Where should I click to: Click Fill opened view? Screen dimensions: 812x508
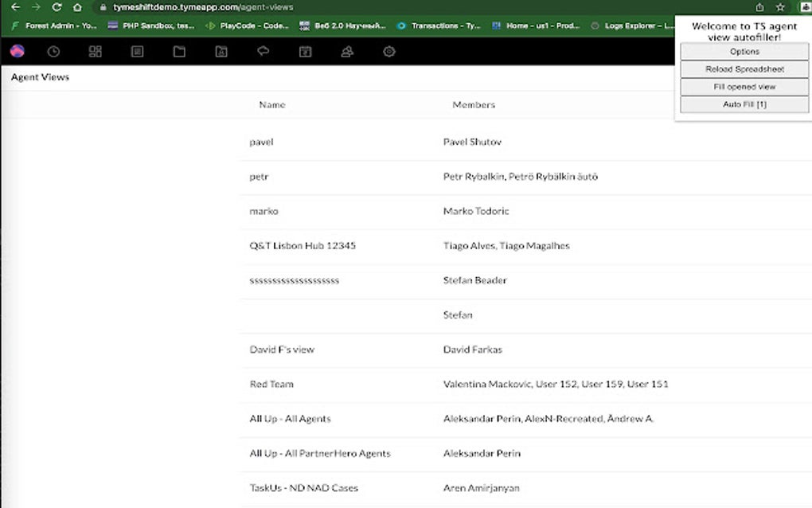[x=744, y=86]
